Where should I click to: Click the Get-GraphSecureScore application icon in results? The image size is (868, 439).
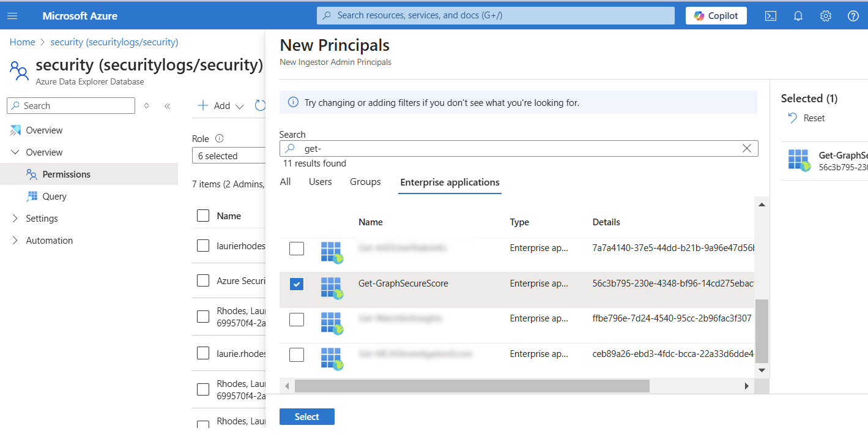[332, 288]
